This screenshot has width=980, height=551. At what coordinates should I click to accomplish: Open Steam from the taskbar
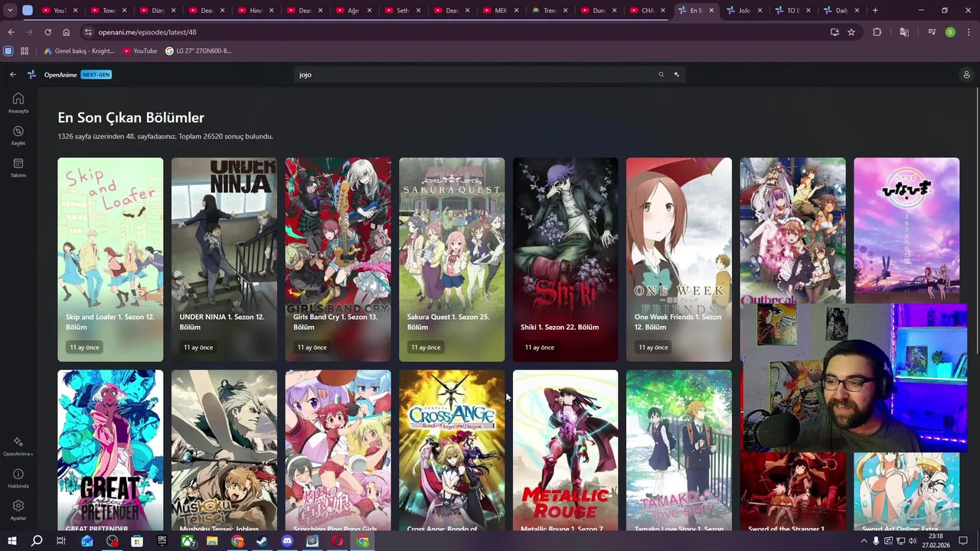pos(262,541)
